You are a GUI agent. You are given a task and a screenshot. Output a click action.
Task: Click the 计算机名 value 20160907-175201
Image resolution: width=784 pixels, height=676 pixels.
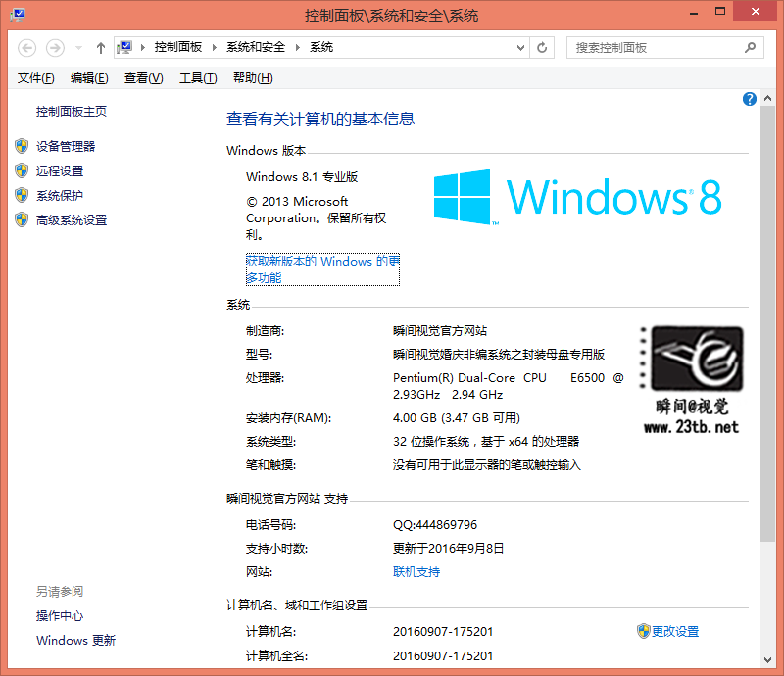tap(443, 632)
